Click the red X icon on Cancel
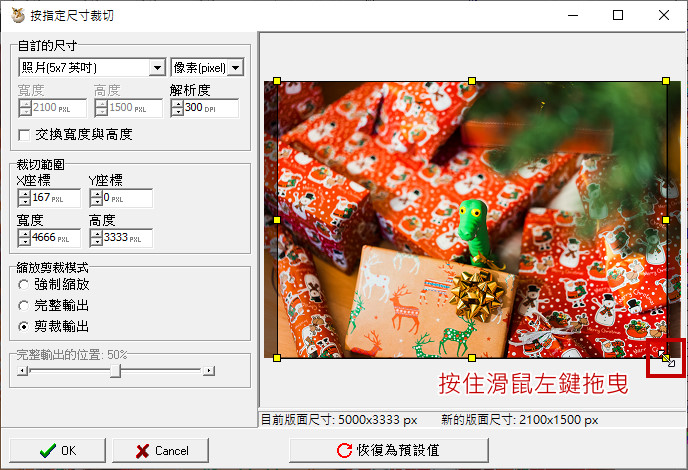 pos(143,451)
